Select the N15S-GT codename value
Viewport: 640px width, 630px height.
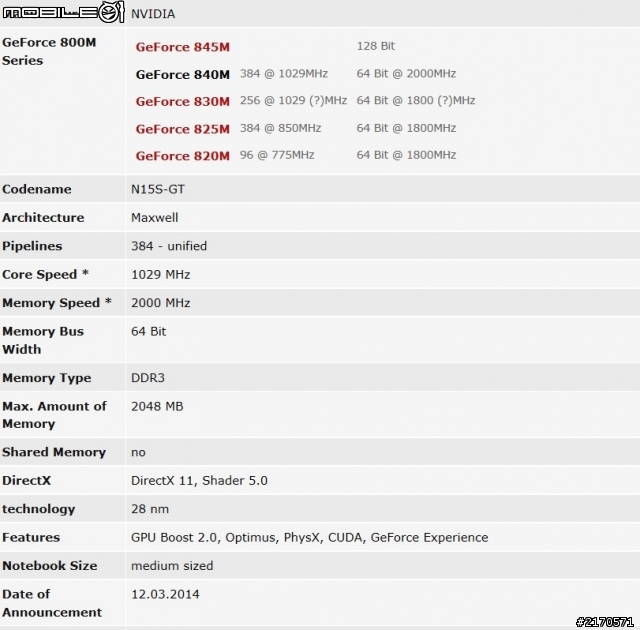(x=158, y=189)
